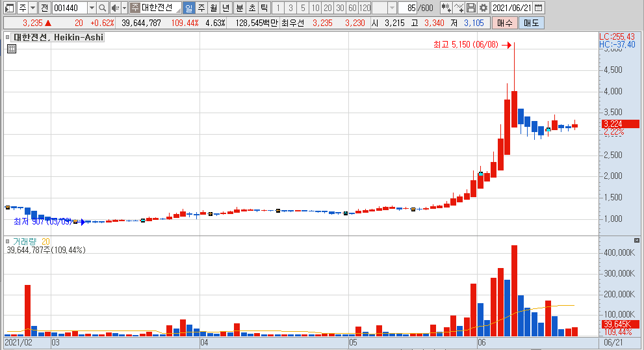
Task: Click the stock code field 001440
Action: click(x=70, y=7)
